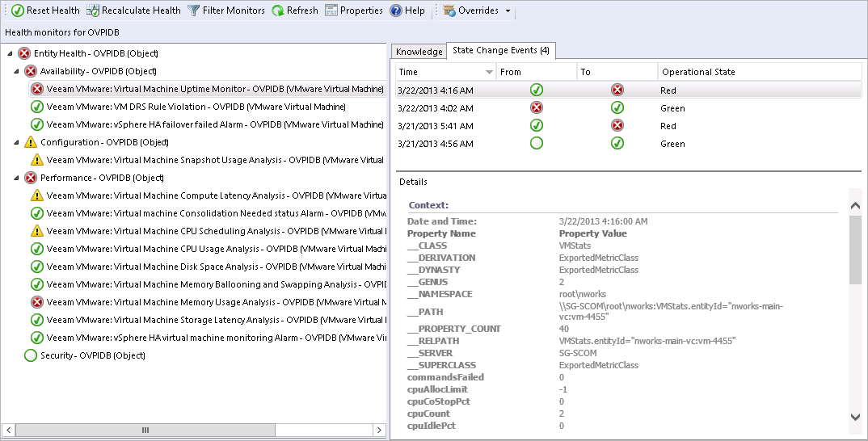Open Help from toolbar
Screen dimensions: 868x441
pos(407,10)
